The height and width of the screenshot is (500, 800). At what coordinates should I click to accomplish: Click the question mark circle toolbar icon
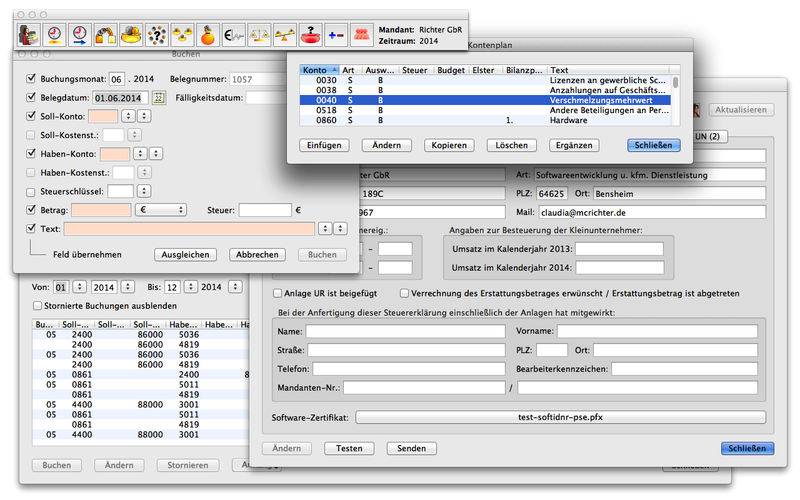[155, 36]
